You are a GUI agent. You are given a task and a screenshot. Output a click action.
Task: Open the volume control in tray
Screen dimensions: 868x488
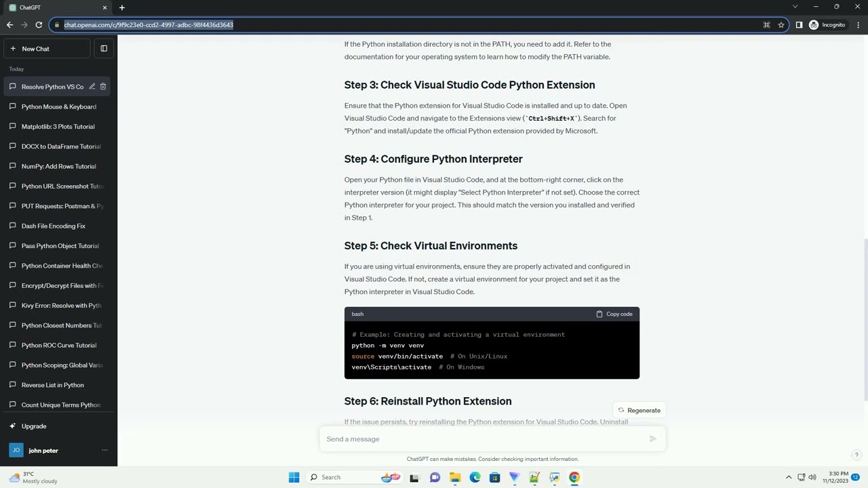click(x=812, y=477)
